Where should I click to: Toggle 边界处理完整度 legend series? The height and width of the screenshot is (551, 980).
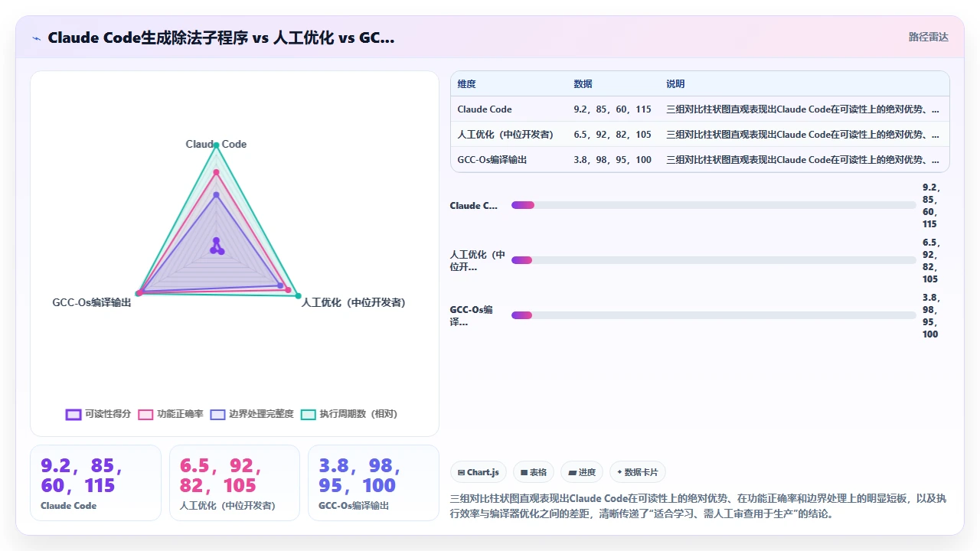(x=251, y=414)
